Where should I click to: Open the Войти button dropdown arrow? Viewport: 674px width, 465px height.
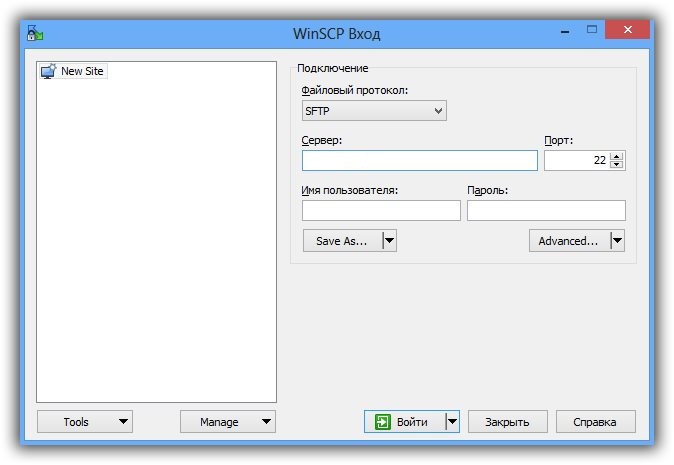(x=452, y=422)
